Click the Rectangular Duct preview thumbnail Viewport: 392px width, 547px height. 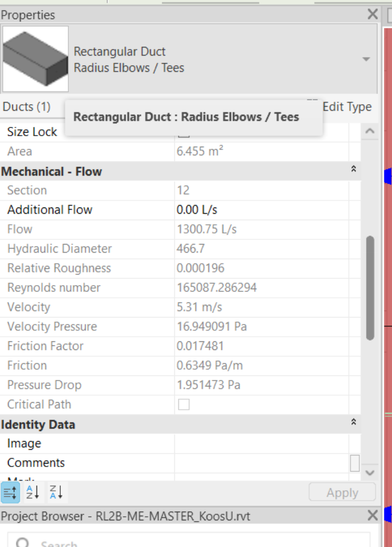click(x=35, y=58)
